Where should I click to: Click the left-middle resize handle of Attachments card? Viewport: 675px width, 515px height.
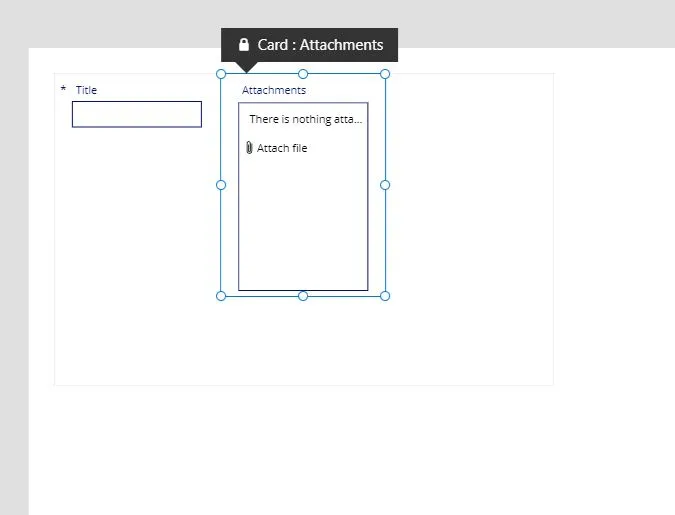click(221, 185)
